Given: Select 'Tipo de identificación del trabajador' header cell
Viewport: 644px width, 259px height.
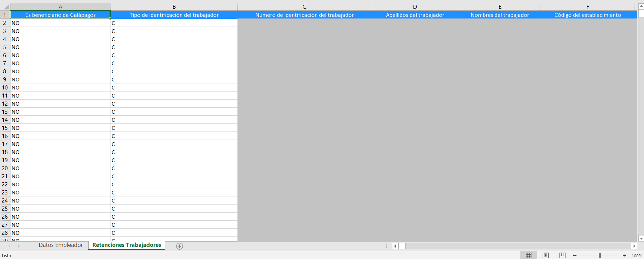Looking at the screenshot, I should coord(174,15).
